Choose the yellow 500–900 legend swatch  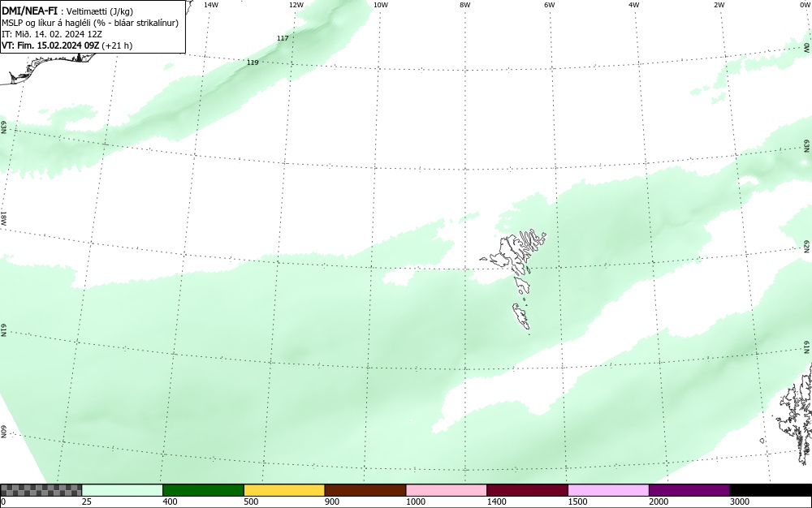click(x=284, y=490)
